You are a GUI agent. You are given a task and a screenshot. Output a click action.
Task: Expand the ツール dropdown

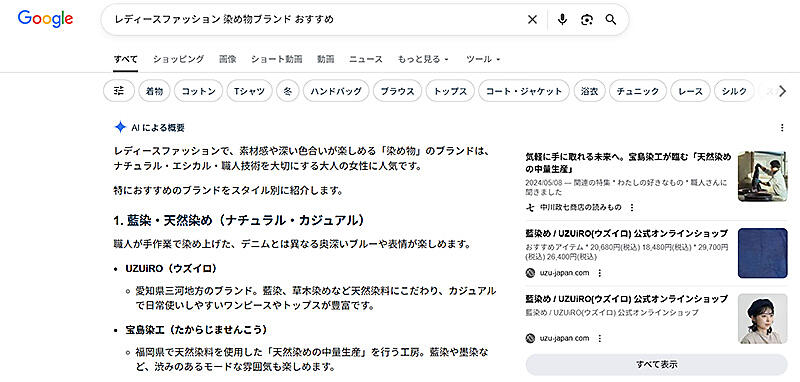click(x=483, y=59)
